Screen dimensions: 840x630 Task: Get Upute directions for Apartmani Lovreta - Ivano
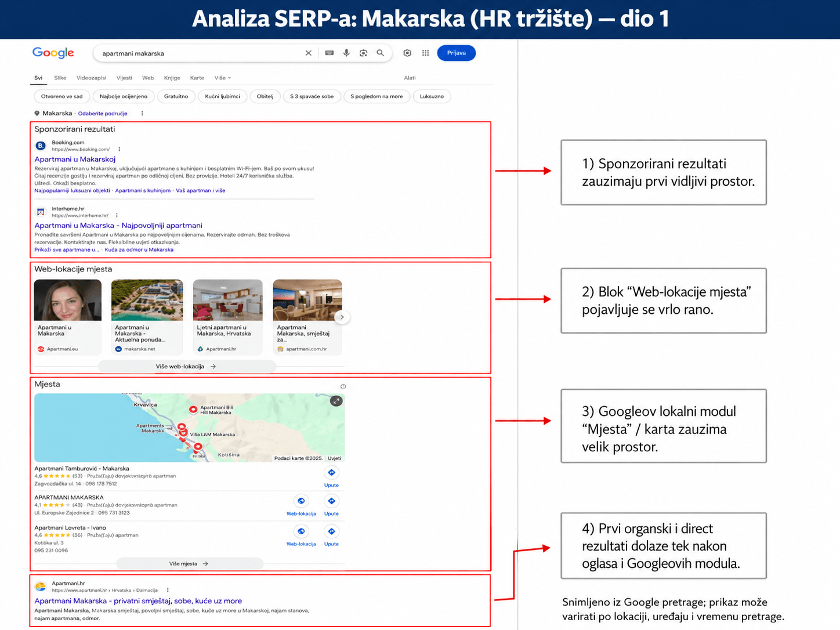click(x=331, y=535)
